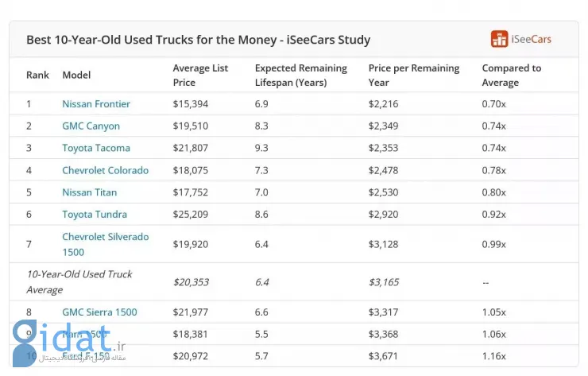
Task: Select the 1.05x comparison value
Action: [494, 312]
